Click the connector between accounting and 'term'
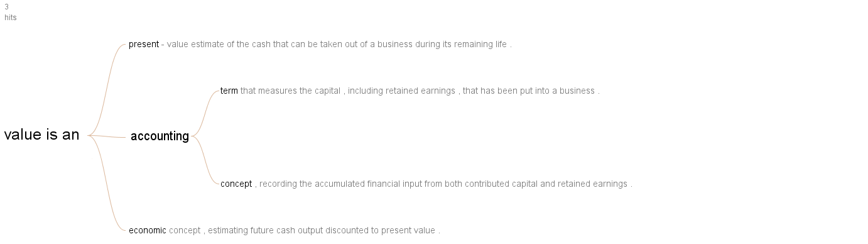868x244 pixels. tap(205, 113)
